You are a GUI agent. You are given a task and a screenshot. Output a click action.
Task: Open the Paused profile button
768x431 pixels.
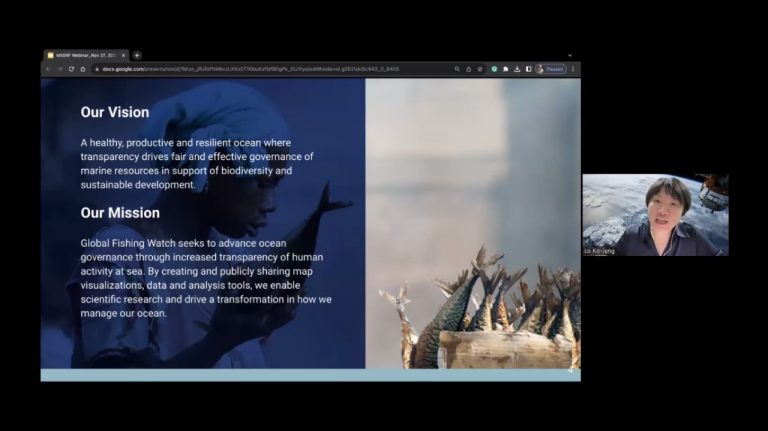551,69
